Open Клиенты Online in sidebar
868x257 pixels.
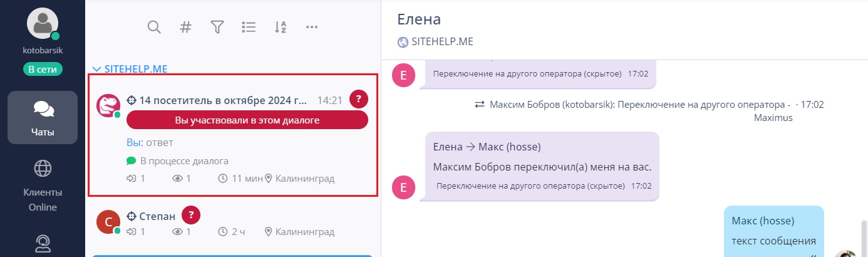[x=43, y=186]
